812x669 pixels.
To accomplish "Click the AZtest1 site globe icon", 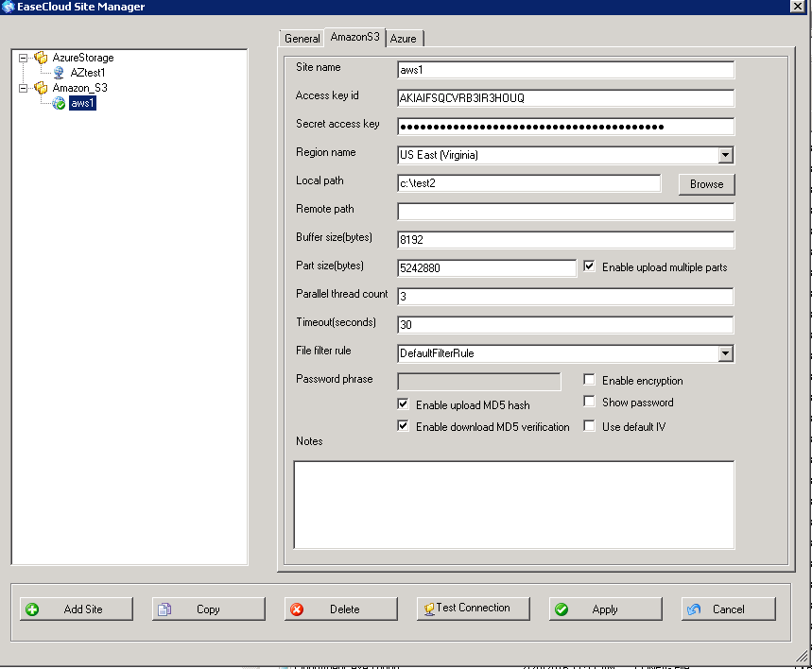I will coord(59,73).
